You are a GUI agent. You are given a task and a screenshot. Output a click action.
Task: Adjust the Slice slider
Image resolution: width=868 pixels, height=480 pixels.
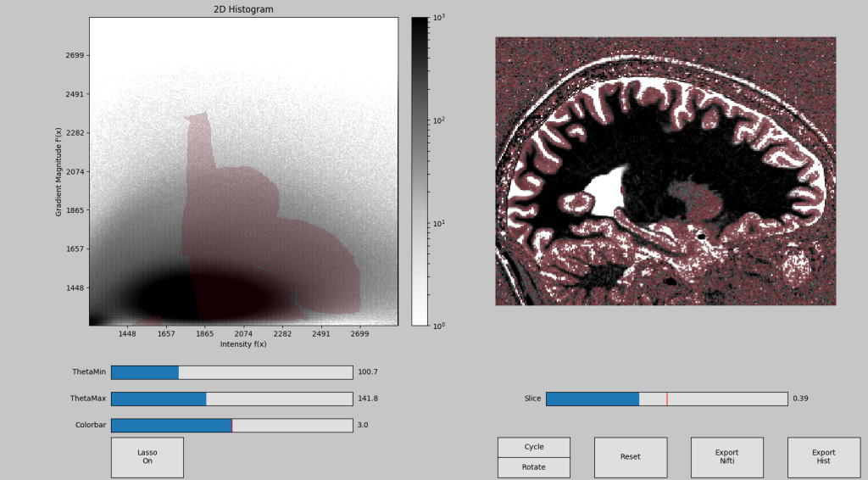click(667, 399)
